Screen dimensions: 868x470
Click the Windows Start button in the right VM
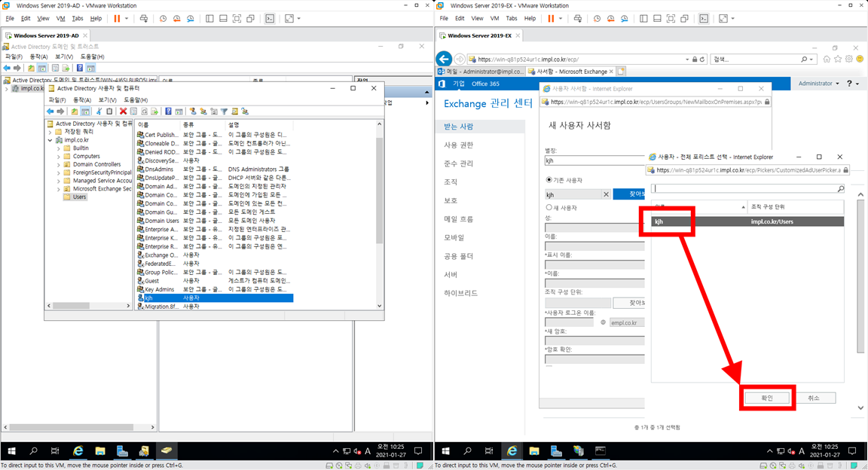(x=445, y=450)
